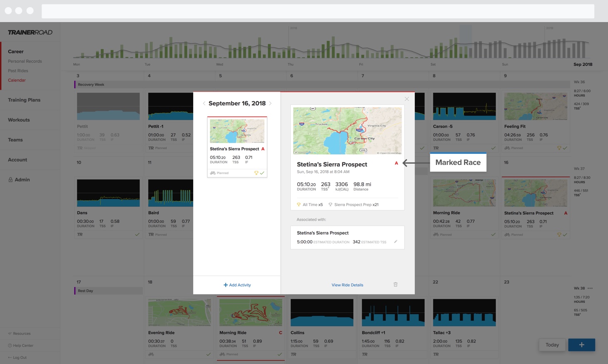Screen dimensions: 608x364
Task: Open the Baird workout thumbnail
Action: [x=171, y=193]
